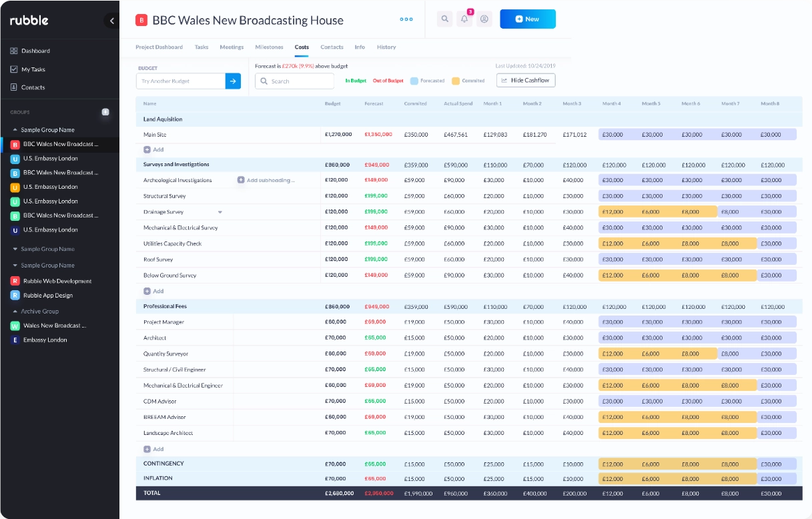The height and width of the screenshot is (519, 812).
Task: Switch to the Milestones tab
Action: tap(269, 47)
